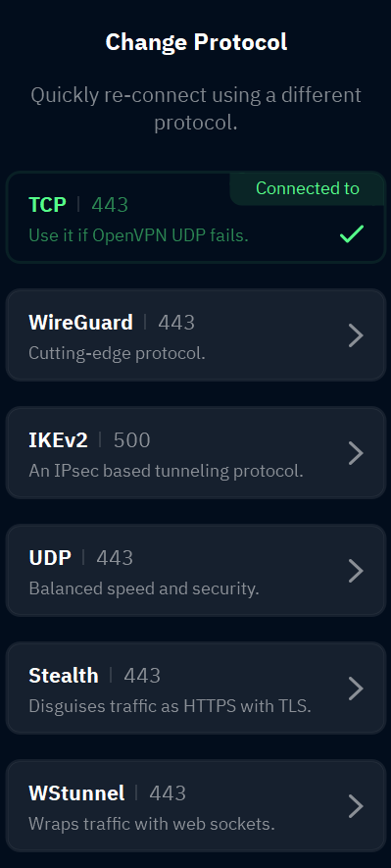Click the Change Protocol heading
This screenshot has height=868, width=391.
(x=196, y=42)
